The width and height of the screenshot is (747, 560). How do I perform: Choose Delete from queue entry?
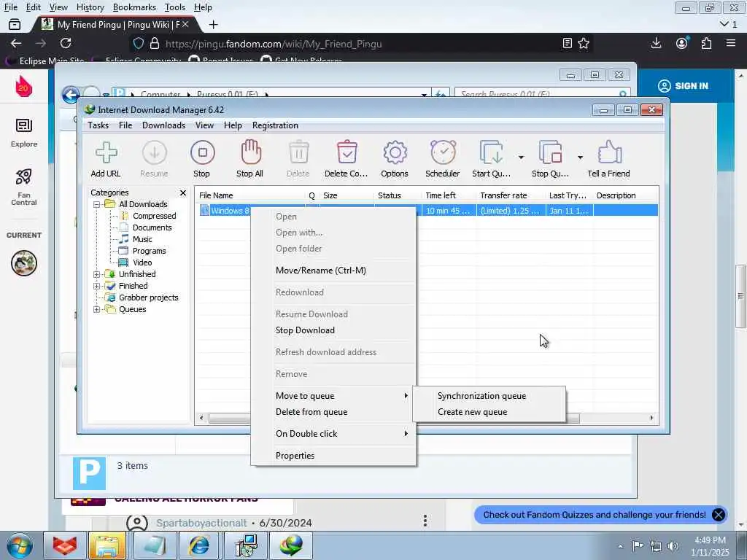pyautogui.click(x=333, y=412)
